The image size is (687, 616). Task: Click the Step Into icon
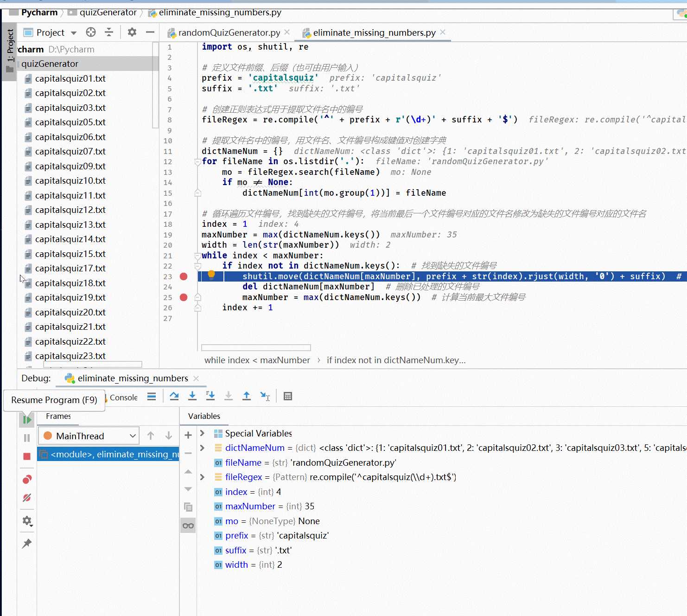[192, 396]
